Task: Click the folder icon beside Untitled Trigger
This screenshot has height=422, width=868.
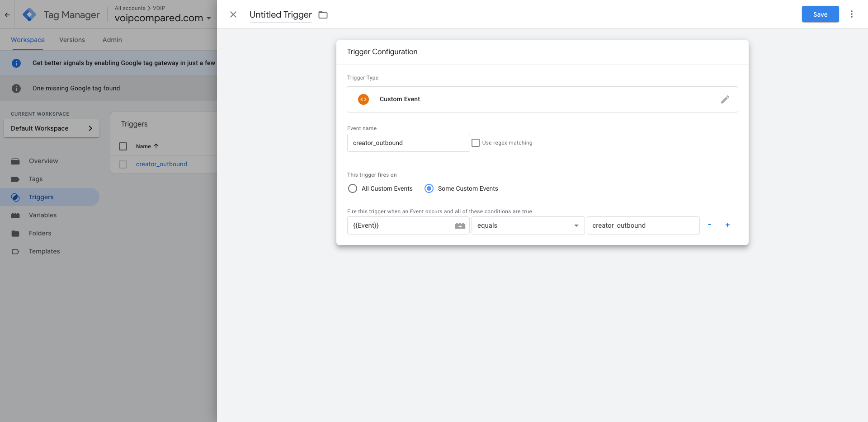Action: point(323,15)
